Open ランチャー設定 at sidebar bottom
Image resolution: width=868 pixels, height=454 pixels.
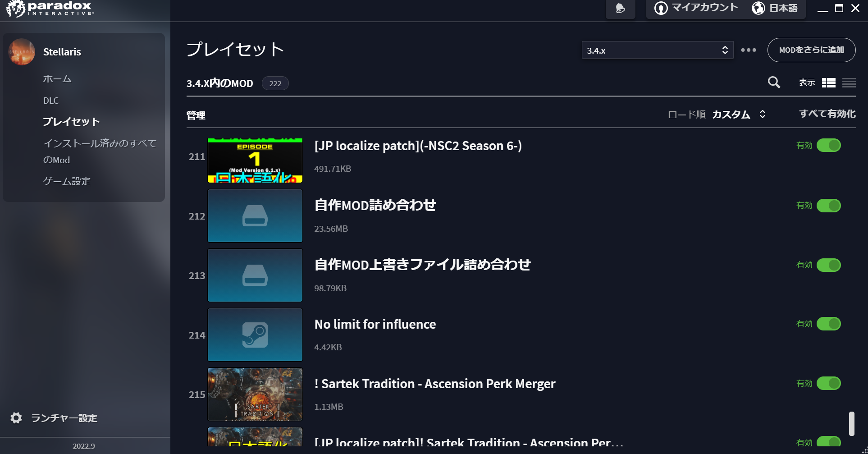point(64,418)
